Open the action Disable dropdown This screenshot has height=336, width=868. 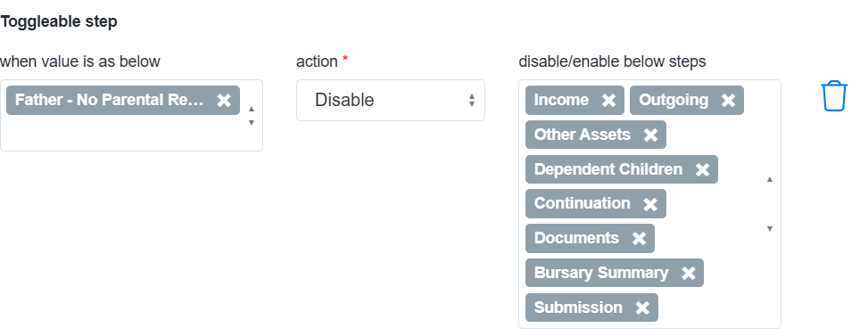coord(391,100)
